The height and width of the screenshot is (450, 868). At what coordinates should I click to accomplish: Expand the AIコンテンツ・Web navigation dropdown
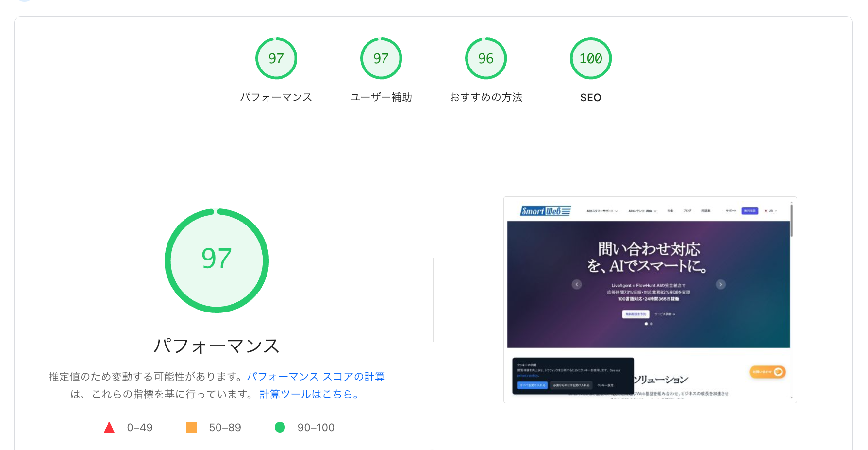coord(642,210)
